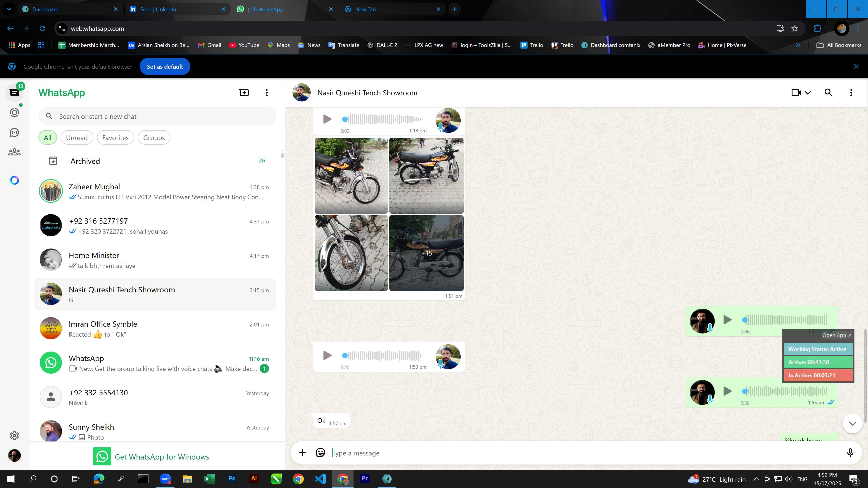The width and height of the screenshot is (868, 488).
Task: Play the 0:38 sent voice message
Action: click(727, 391)
